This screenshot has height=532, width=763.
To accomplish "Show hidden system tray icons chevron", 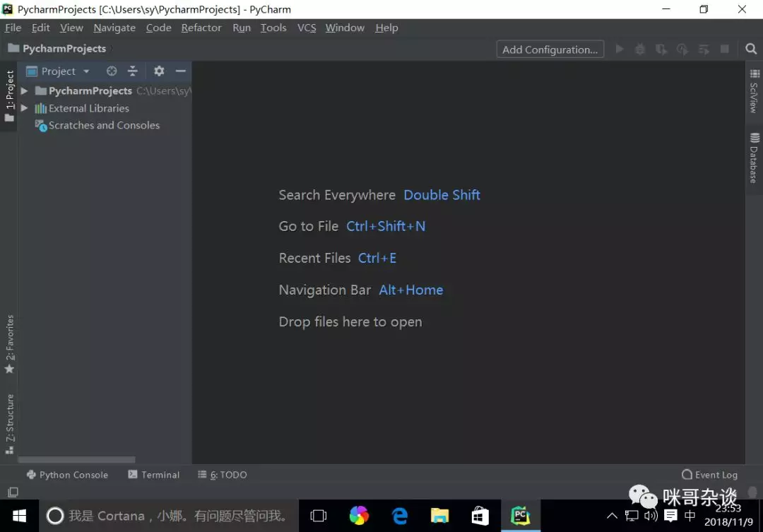I will (x=612, y=516).
